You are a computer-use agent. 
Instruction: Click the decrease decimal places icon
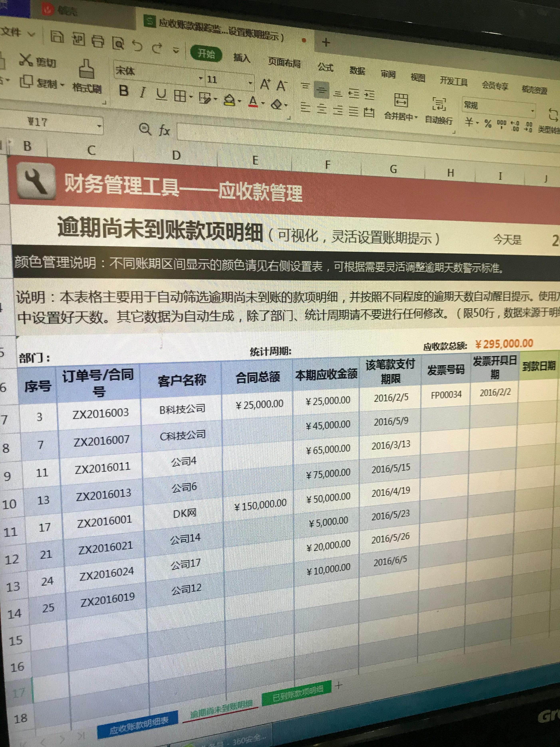click(528, 127)
